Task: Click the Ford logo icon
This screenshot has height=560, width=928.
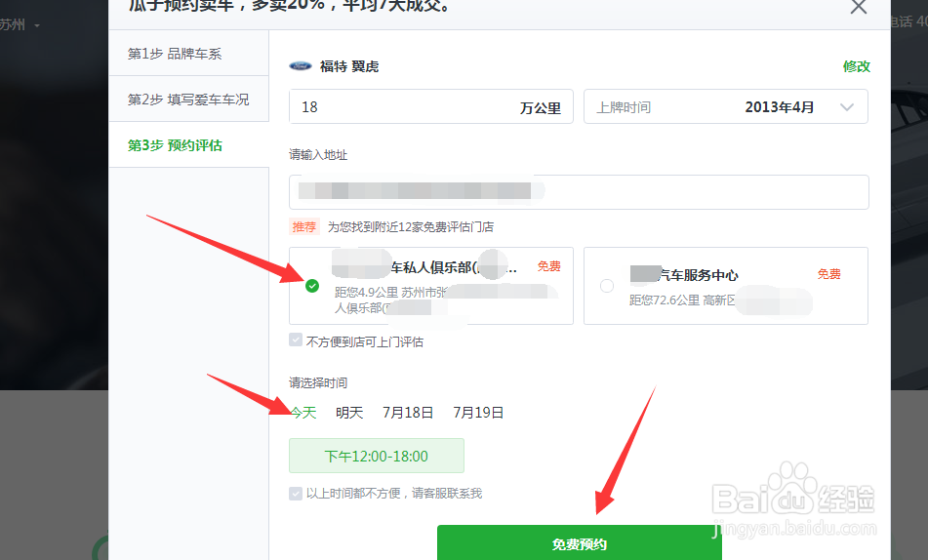Action: coord(300,66)
